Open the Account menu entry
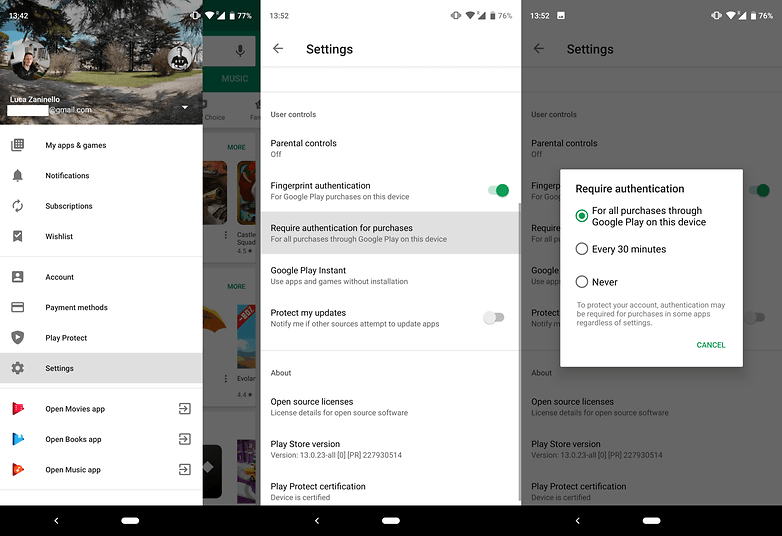Image resolution: width=782 pixels, height=536 pixels. click(x=101, y=277)
